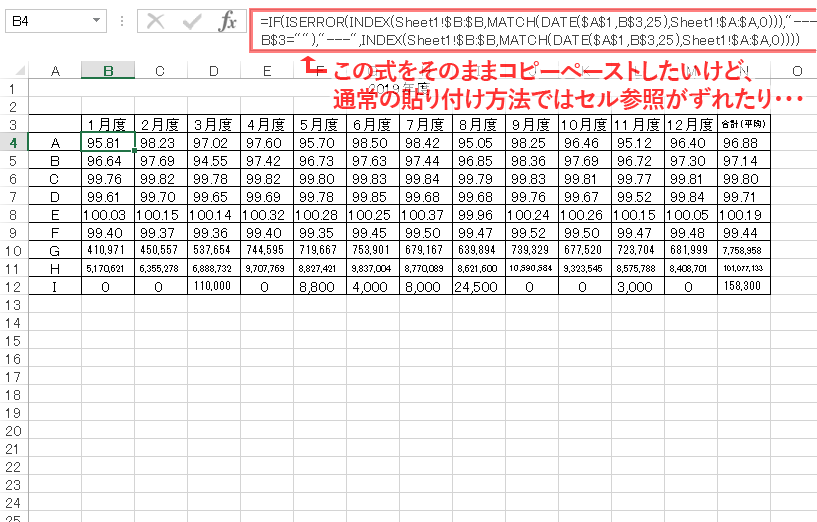Select column C header
The height and width of the screenshot is (522, 817).
160,71
